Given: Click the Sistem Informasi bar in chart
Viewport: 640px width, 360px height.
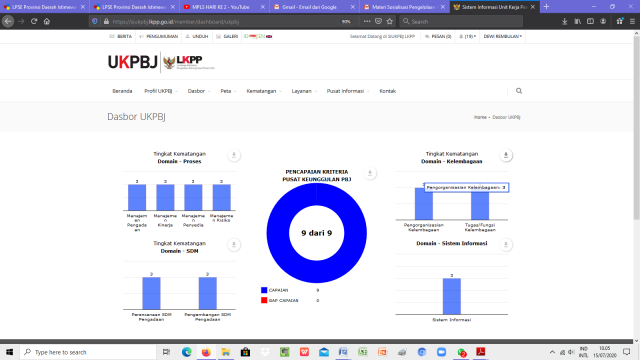Looking at the screenshot, I should click(451, 296).
